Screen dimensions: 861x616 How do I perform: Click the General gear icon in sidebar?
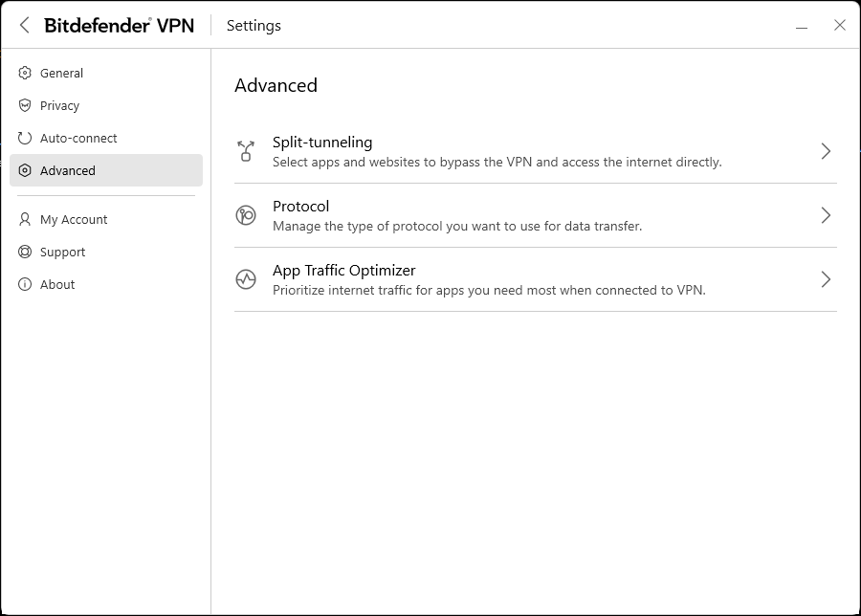click(25, 73)
